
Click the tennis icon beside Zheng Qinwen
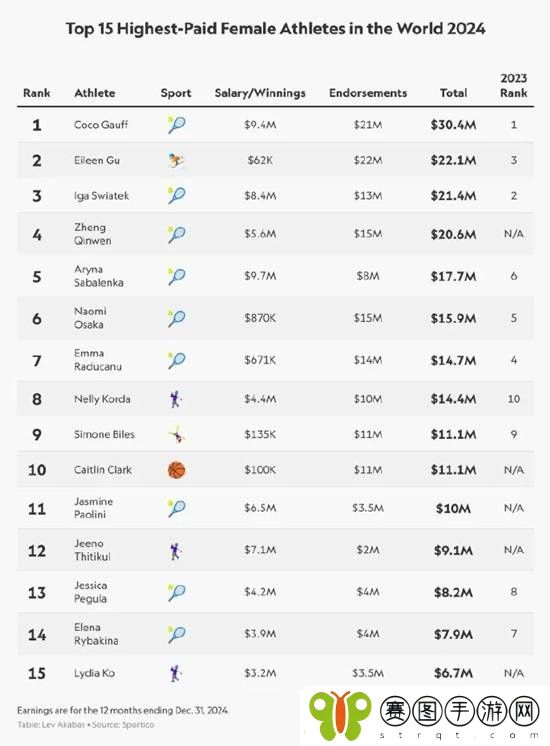click(x=177, y=234)
